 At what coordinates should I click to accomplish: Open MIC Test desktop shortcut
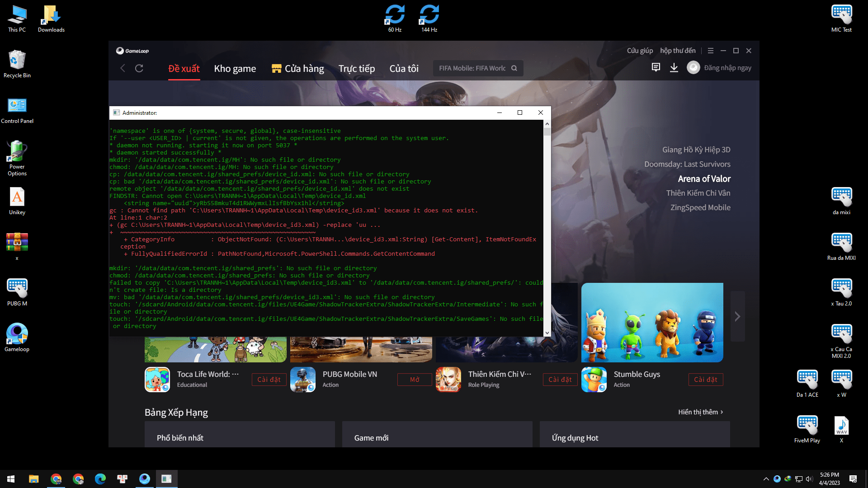point(841,19)
